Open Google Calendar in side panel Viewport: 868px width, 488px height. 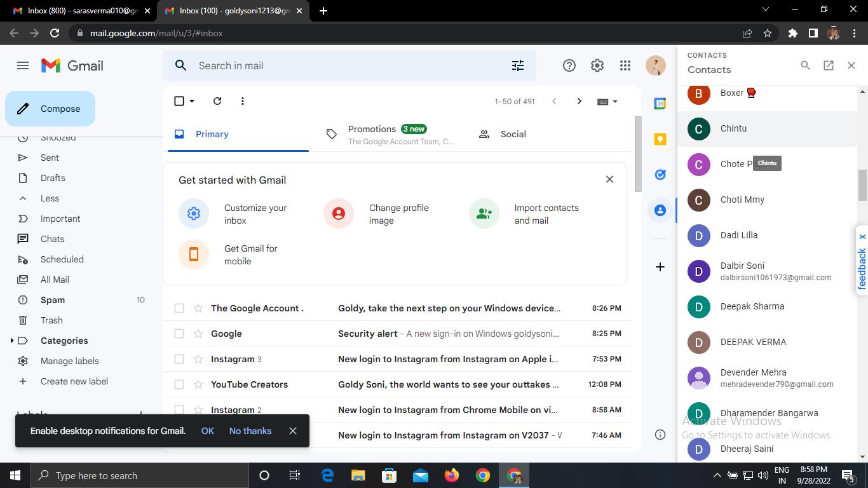tap(660, 104)
